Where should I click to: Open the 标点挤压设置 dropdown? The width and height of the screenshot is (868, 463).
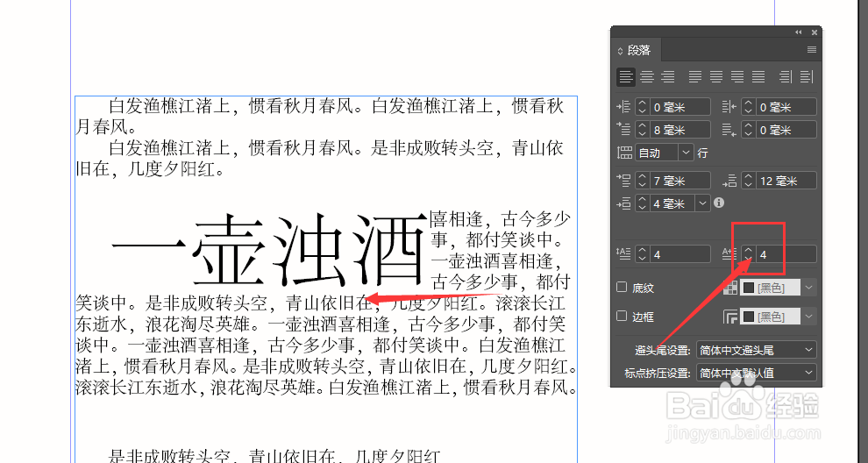pos(756,374)
